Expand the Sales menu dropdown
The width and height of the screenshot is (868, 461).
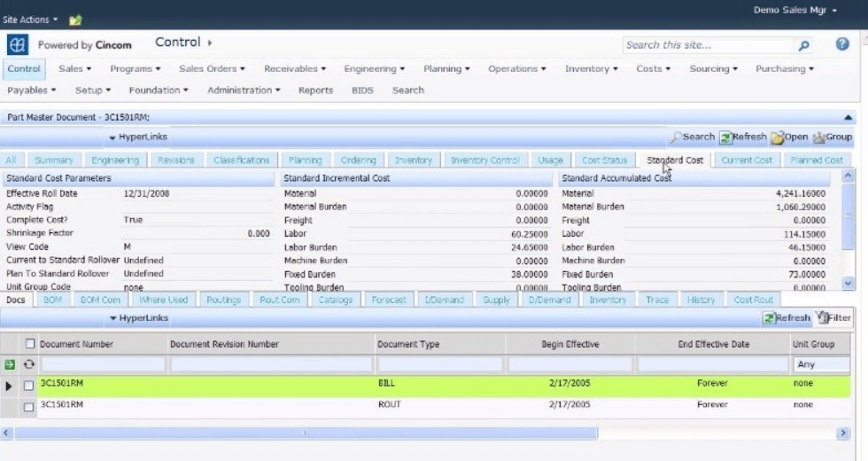pos(74,69)
